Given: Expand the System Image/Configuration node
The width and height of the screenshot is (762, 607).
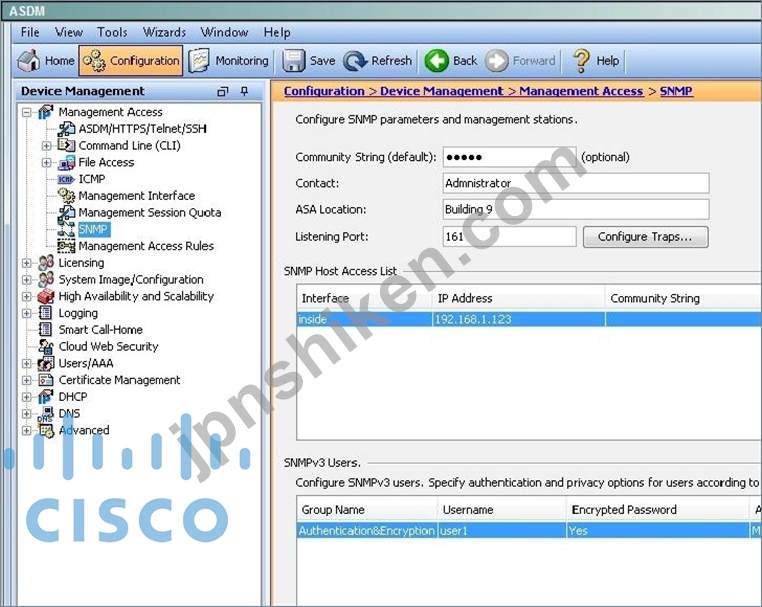Looking at the screenshot, I should point(26,280).
